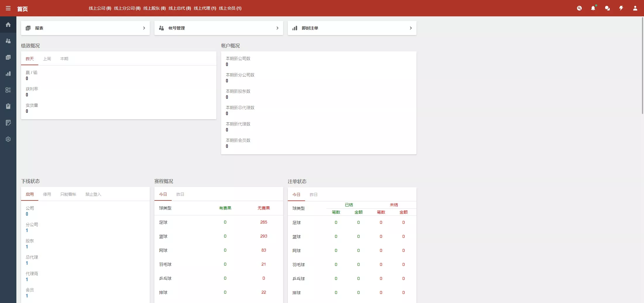Open the member management sidebar icon

coord(8,41)
